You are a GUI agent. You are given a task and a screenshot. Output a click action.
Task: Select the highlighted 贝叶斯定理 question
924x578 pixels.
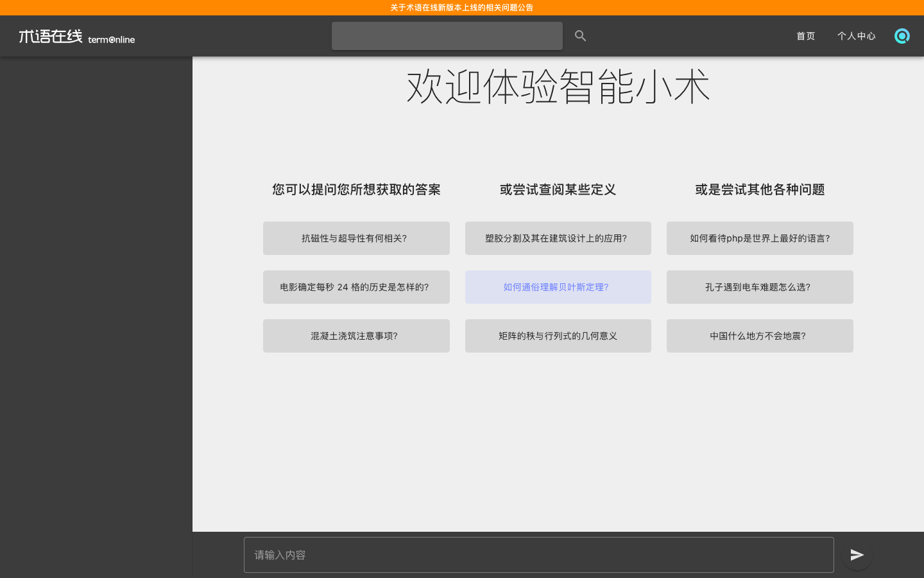(x=558, y=287)
